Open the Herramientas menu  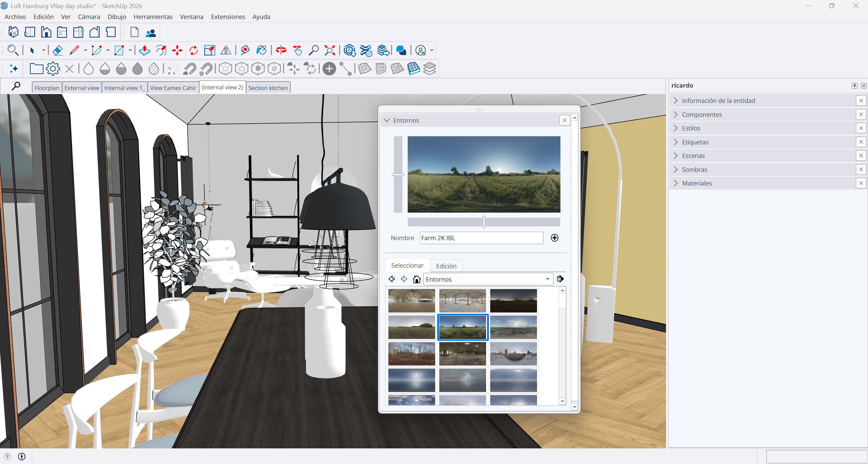(x=153, y=17)
